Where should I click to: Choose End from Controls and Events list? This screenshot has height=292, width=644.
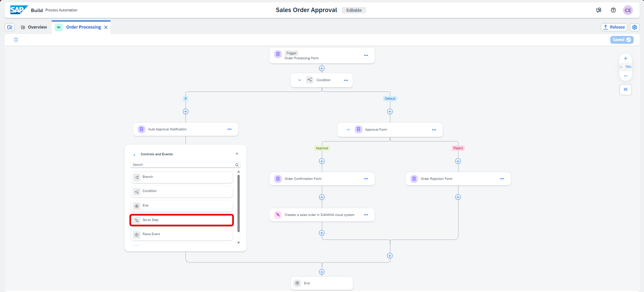[182, 206]
